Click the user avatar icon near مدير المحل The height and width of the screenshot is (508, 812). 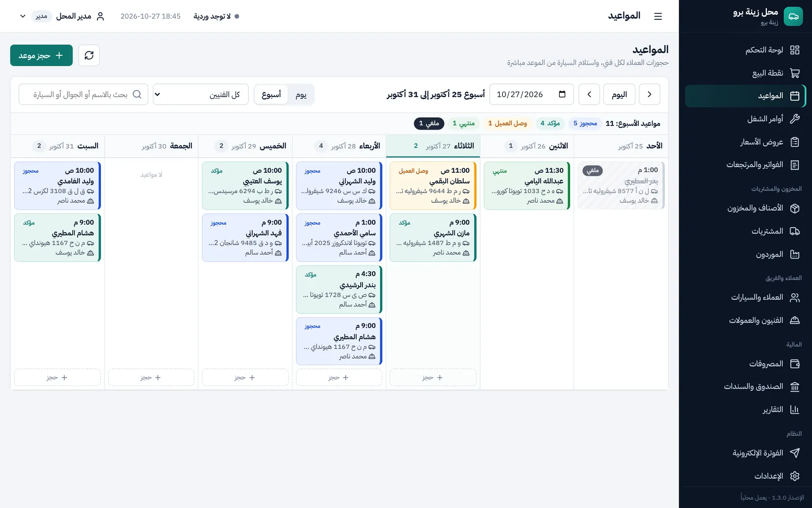[x=100, y=16]
